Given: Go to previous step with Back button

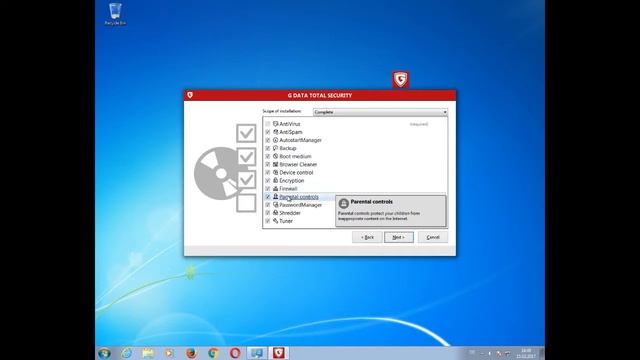Looking at the screenshot, I should point(367,237).
